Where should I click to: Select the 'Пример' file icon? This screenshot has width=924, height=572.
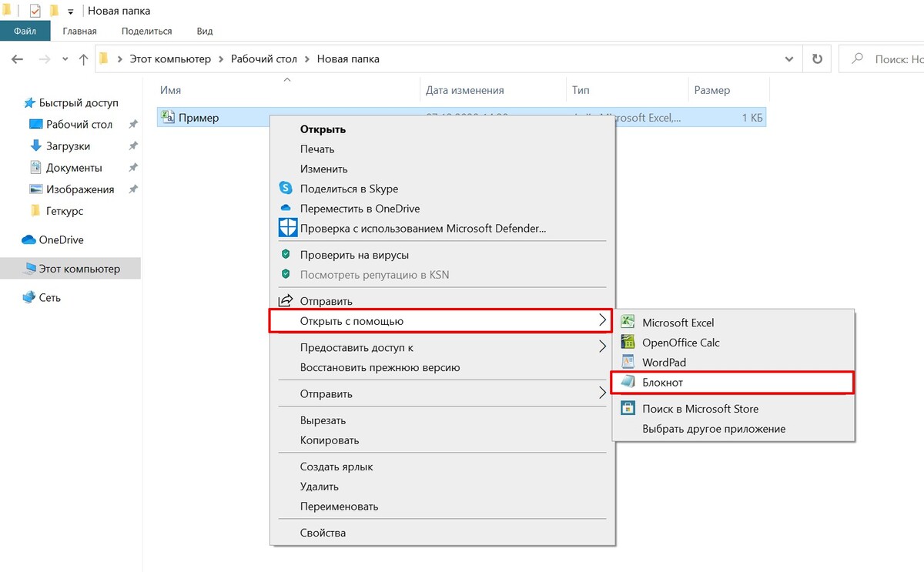tap(168, 117)
